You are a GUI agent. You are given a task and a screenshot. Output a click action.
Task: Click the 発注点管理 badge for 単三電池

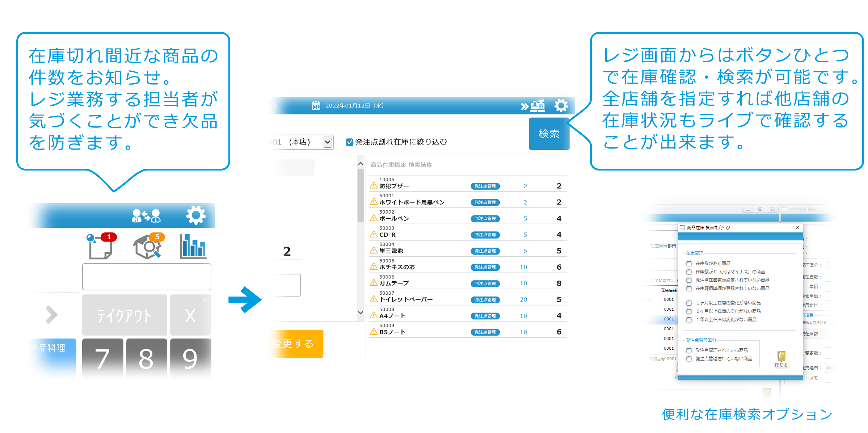click(485, 251)
